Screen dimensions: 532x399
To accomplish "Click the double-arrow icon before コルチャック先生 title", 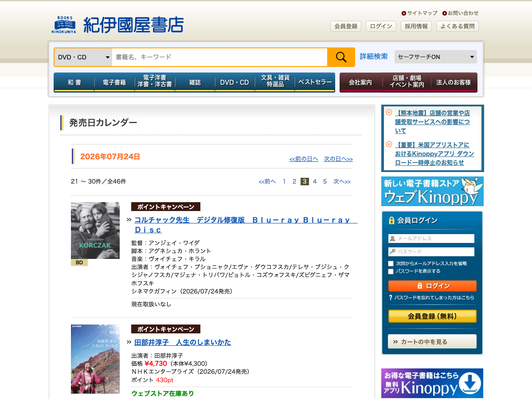I will (129, 219).
